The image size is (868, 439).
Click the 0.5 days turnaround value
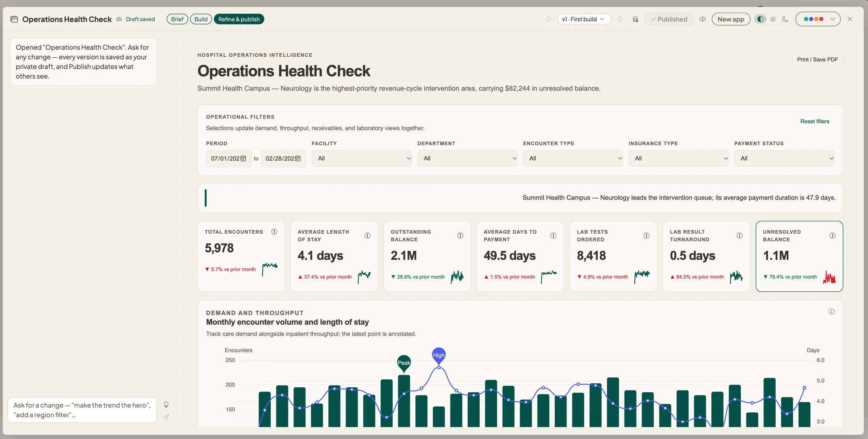click(x=692, y=255)
